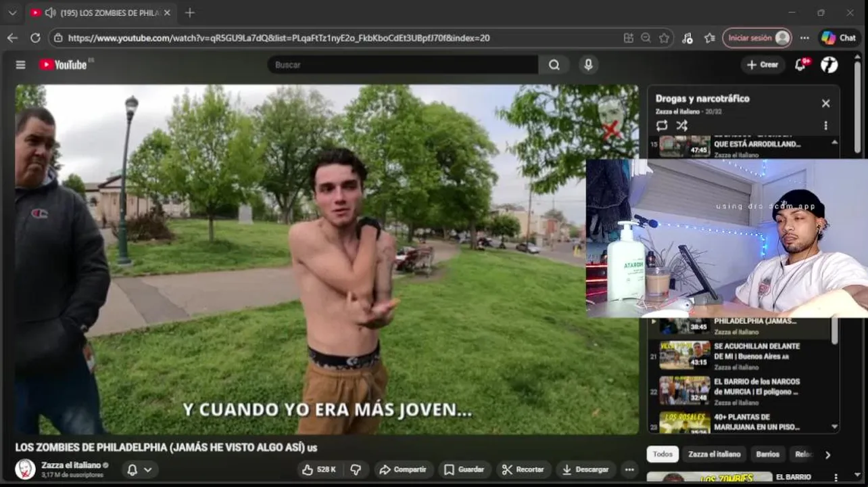Select the Todos filter chip
868x487 pixels.
point(662,455)
